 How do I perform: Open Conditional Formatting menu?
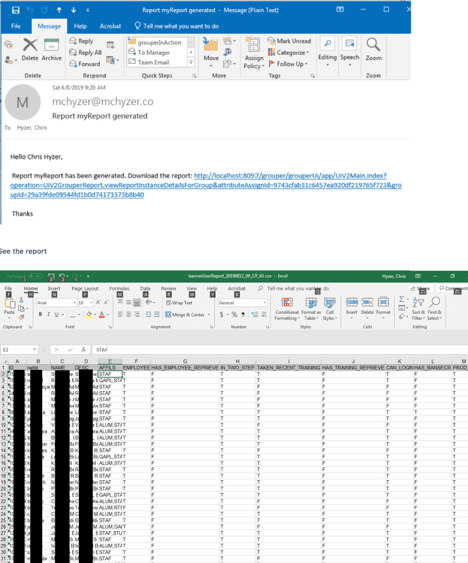(x=287, y=309)
